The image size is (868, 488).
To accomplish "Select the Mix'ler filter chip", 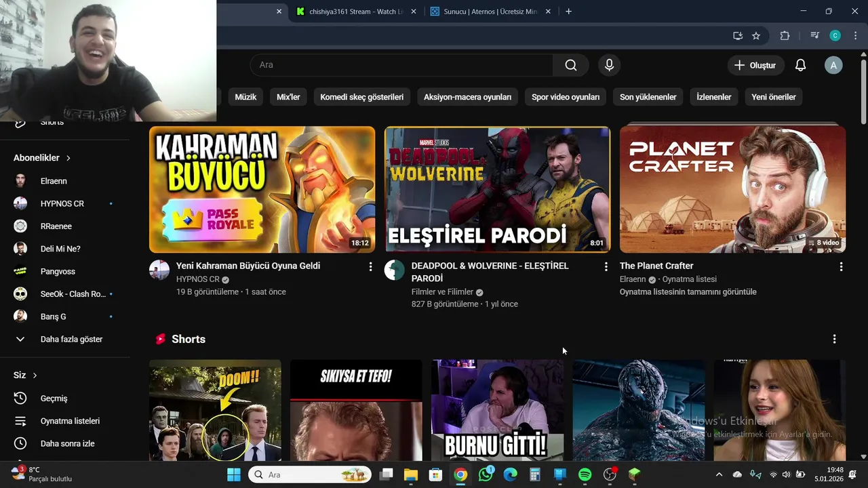I will tap(288, 97).
